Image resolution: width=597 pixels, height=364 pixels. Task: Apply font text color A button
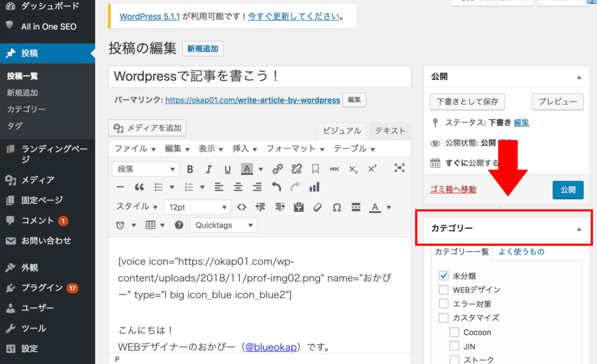375,207
